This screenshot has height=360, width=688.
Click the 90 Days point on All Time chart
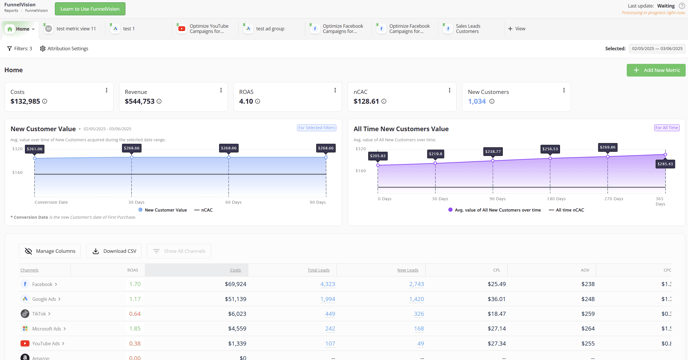tap(493, 161)
